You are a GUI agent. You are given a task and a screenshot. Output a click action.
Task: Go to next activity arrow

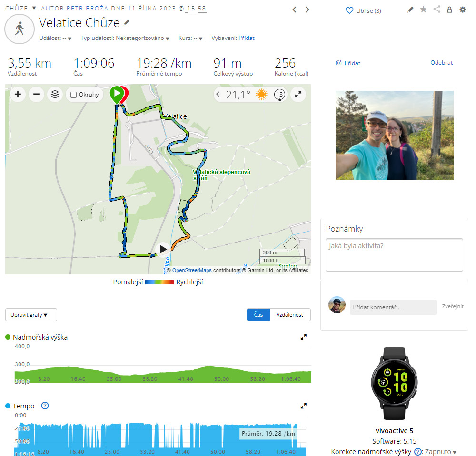[x=307, y=10]
